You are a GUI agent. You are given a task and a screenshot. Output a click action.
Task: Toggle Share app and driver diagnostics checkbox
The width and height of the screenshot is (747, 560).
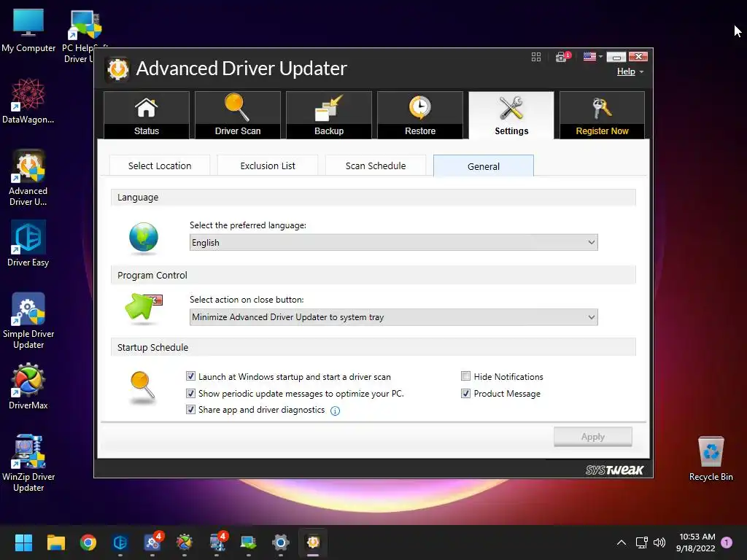point(190,410)
